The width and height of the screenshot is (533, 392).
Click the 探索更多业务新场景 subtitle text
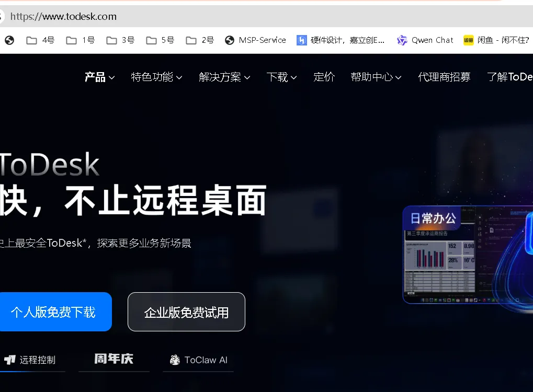pos(144,243)
